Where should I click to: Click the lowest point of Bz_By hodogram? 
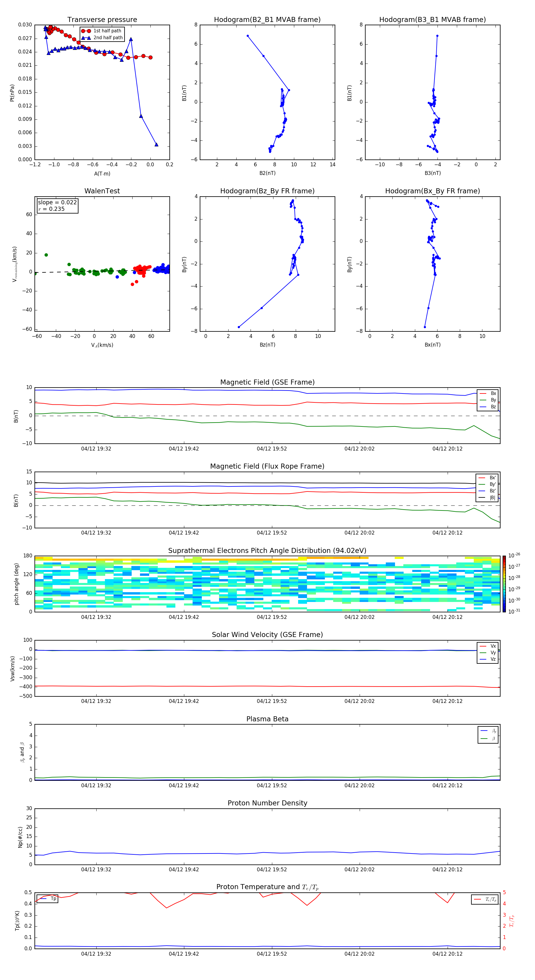coord(239,327)
